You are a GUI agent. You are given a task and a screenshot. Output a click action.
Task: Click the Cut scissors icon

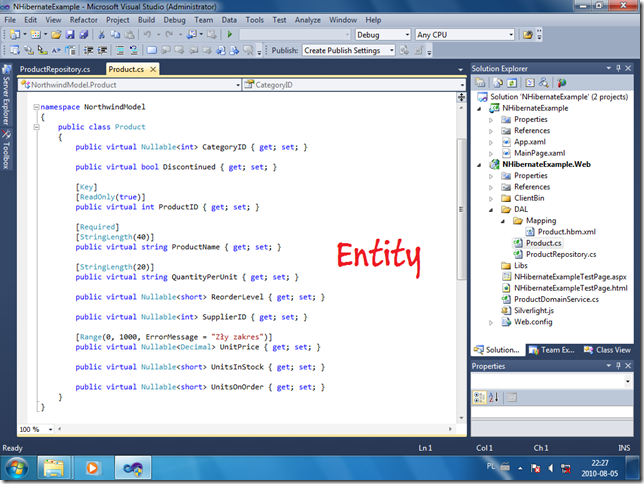point(102,35)
